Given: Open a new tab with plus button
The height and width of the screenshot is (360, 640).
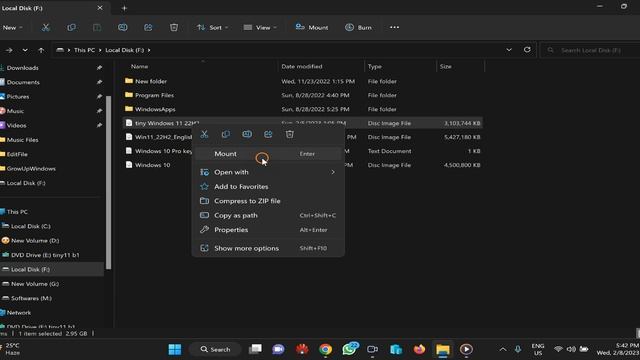Looking at the screenshot, I should pos(124,8).
